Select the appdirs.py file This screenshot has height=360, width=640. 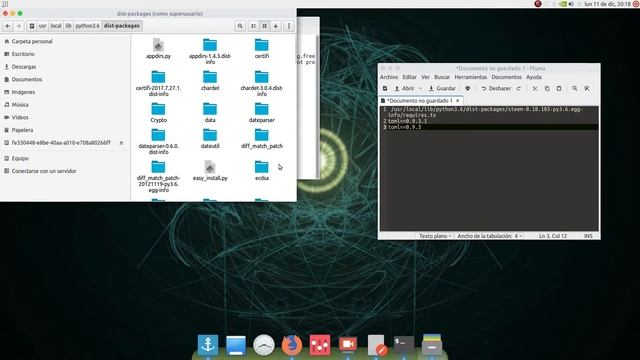[x=158, y=49]
